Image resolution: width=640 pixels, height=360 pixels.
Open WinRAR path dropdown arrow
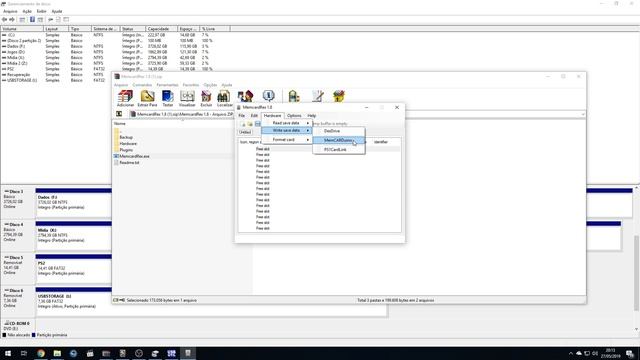coord(583,114)
